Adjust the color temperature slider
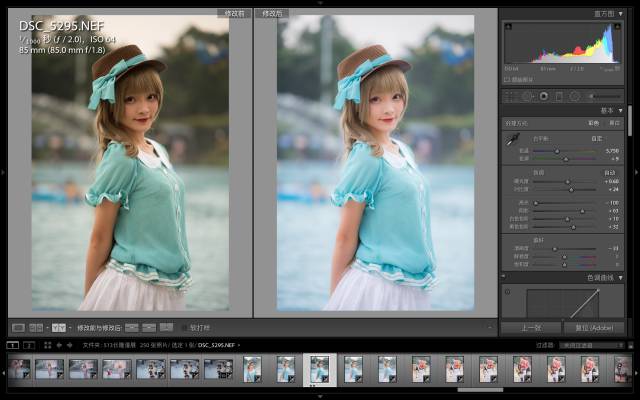The width and height of the screenshot is (640, 400). coord(557,151)
